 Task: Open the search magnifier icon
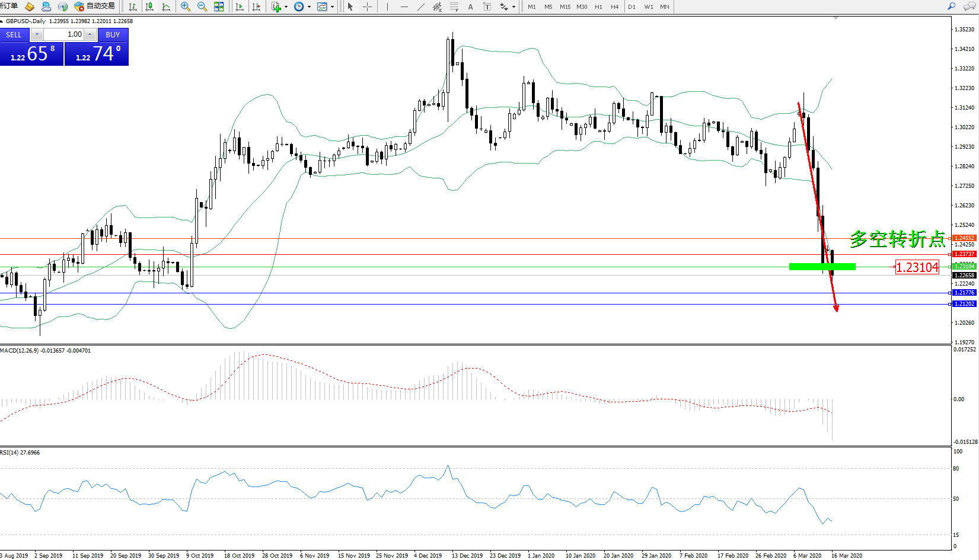coord(951,7)
